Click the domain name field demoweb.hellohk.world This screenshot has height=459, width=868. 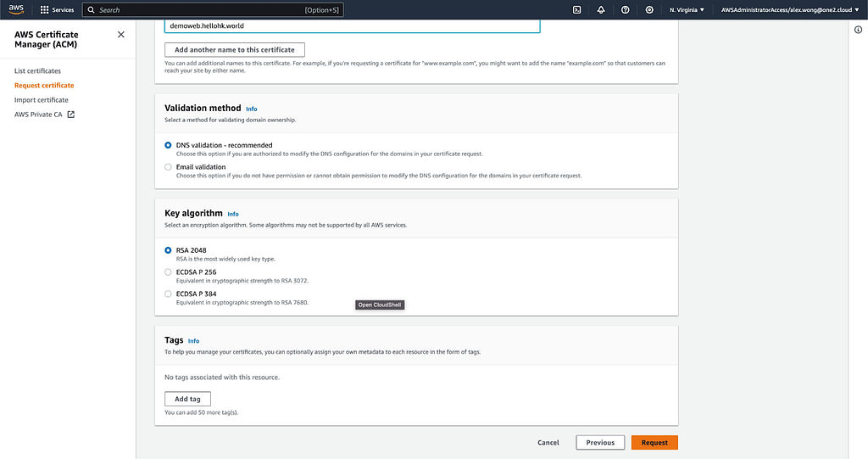click(x=352, y=26)
